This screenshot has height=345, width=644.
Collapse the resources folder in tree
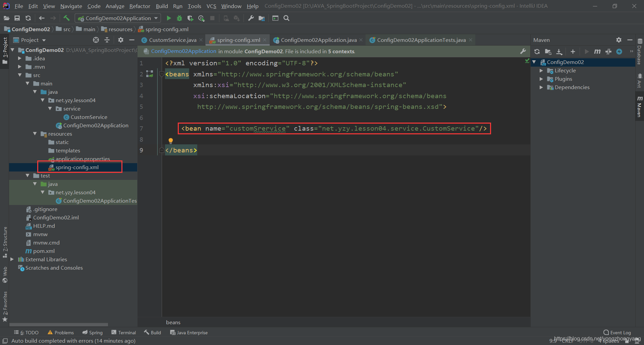(x=35, y=134)
